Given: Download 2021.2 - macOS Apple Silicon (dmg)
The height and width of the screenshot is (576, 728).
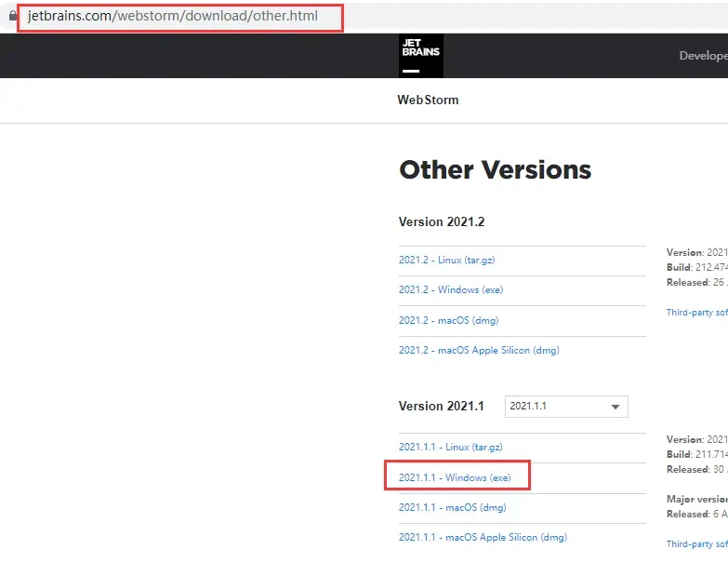Looking at the screenshot, I should (479, 350).
